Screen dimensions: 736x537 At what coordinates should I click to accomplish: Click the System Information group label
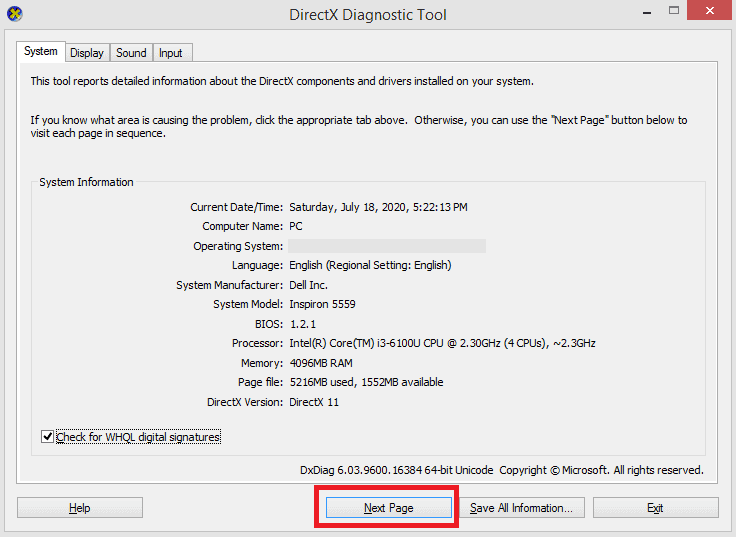pos(86,182)
